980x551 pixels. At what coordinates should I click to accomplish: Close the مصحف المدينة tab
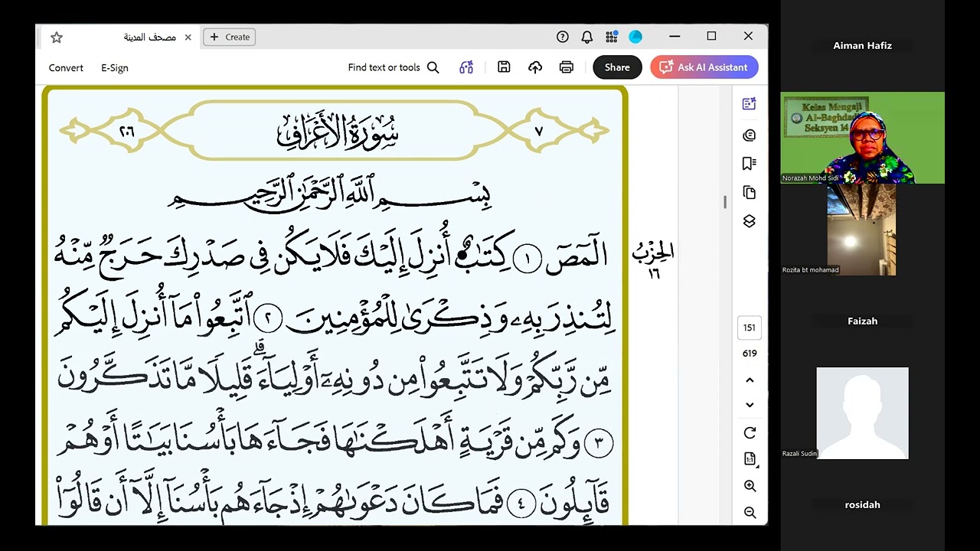coord(188,37)
